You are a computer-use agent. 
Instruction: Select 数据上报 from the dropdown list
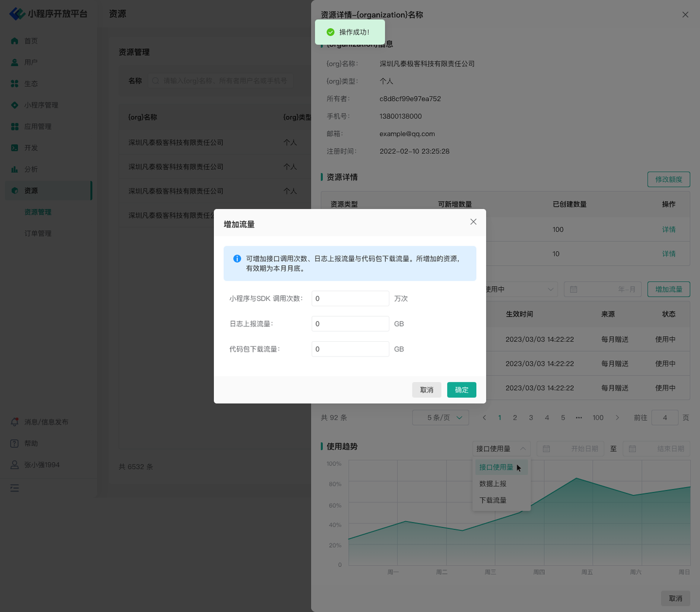tap(493, 484)
